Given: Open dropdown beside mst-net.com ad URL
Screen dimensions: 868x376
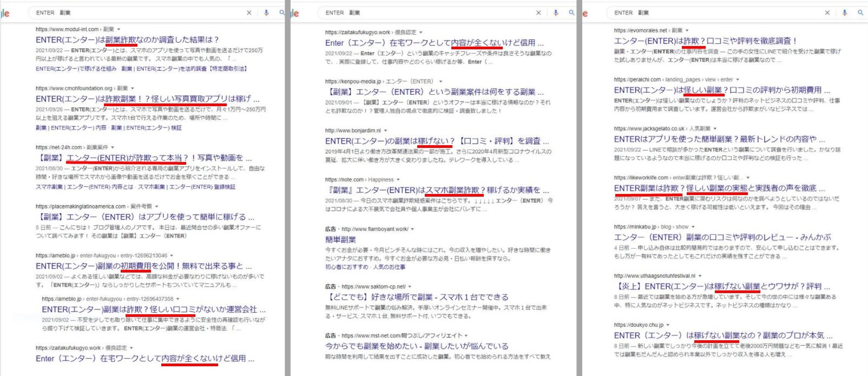Looking at the screenshot, I should (466, 335).
